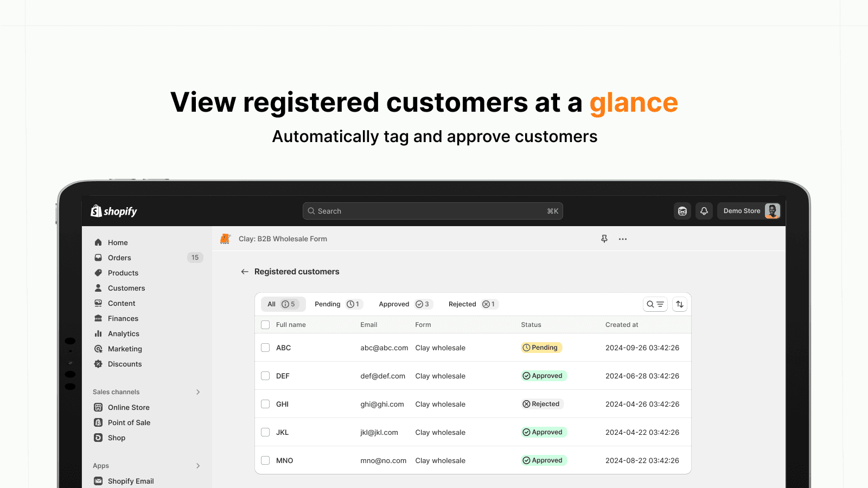
Task: Expand the Apps section chevron
Action: (198, 466)
